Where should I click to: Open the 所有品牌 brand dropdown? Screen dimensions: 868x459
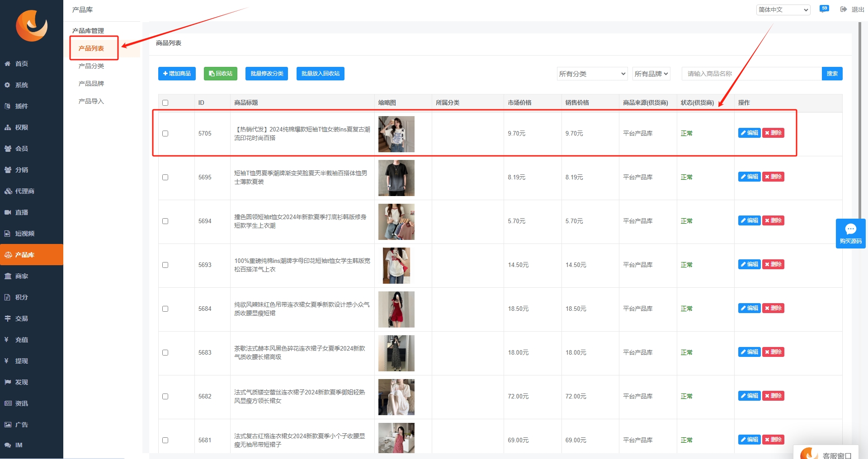(651, 74)
